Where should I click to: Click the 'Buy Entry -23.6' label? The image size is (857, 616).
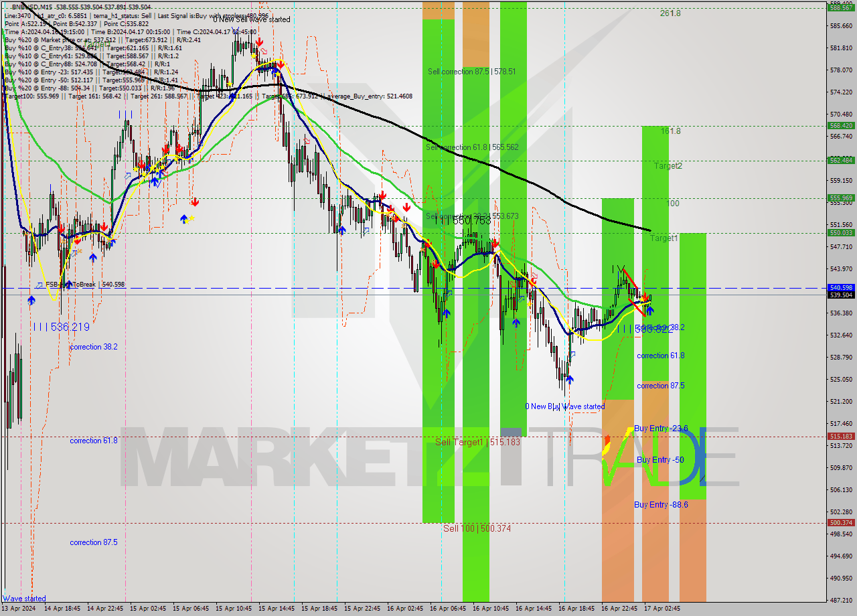tap(661, 429)
